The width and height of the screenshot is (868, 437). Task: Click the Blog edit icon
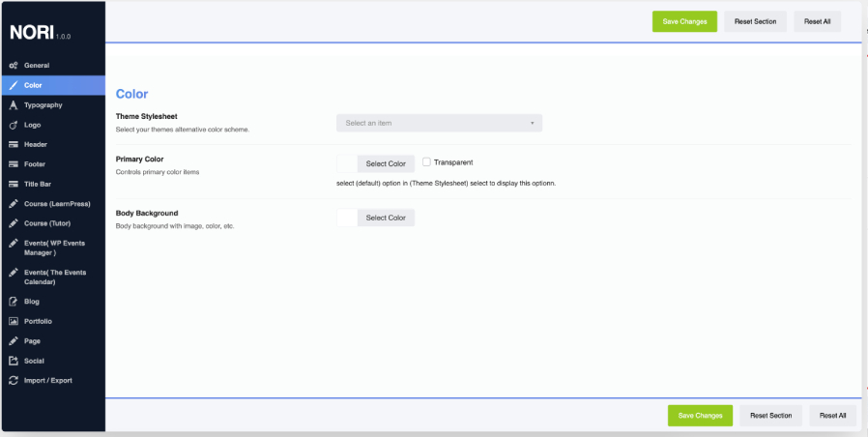pyautogui.click(x=14, y=302)
